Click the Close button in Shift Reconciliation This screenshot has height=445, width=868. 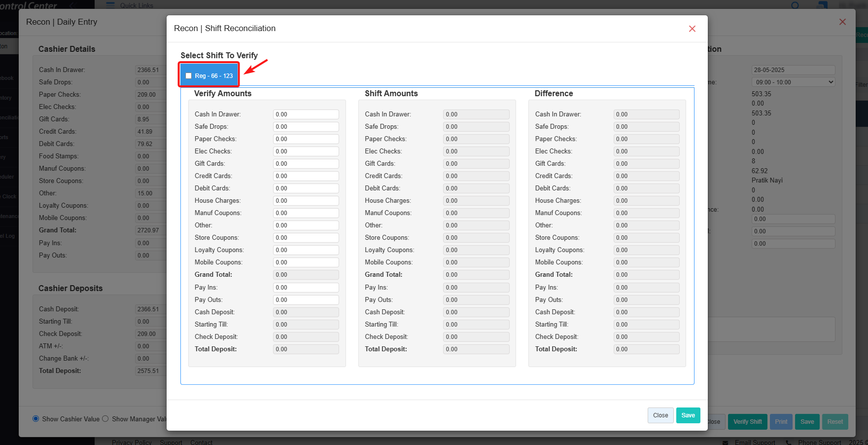(660, 415)
